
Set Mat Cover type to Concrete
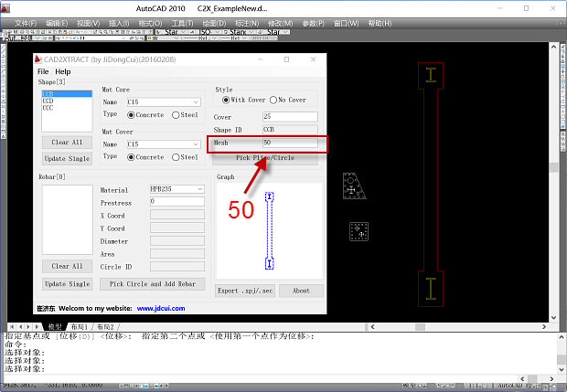(145, 157)
